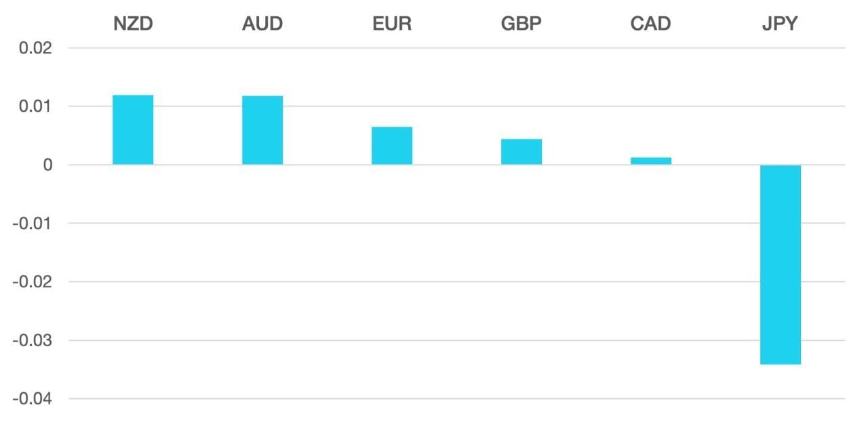Click the -0.03 axis label
This screenshot has width=868, height=422.
click(x=32, y=340)
